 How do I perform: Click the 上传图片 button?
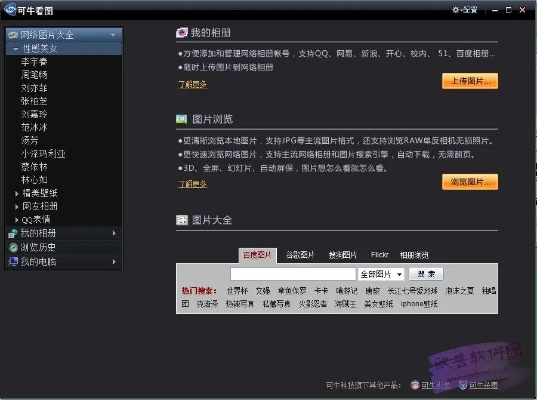click(x=470, y=81)
